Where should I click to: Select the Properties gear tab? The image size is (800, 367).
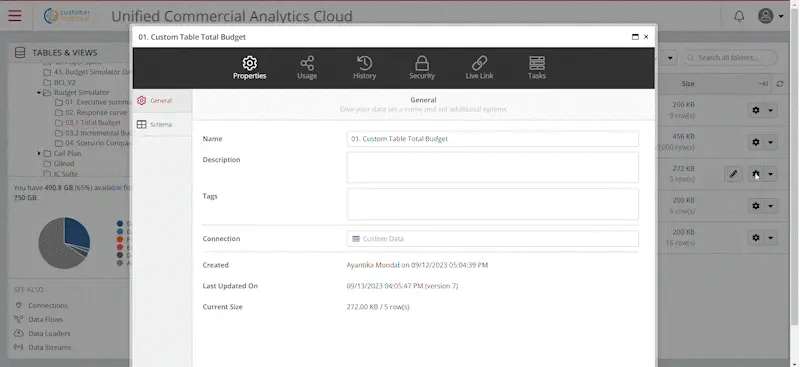click(249, 68)
